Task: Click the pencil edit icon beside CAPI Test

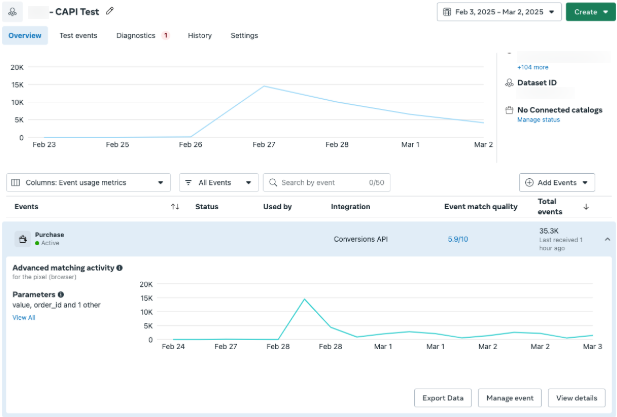Action: click(x=110, y=11)
